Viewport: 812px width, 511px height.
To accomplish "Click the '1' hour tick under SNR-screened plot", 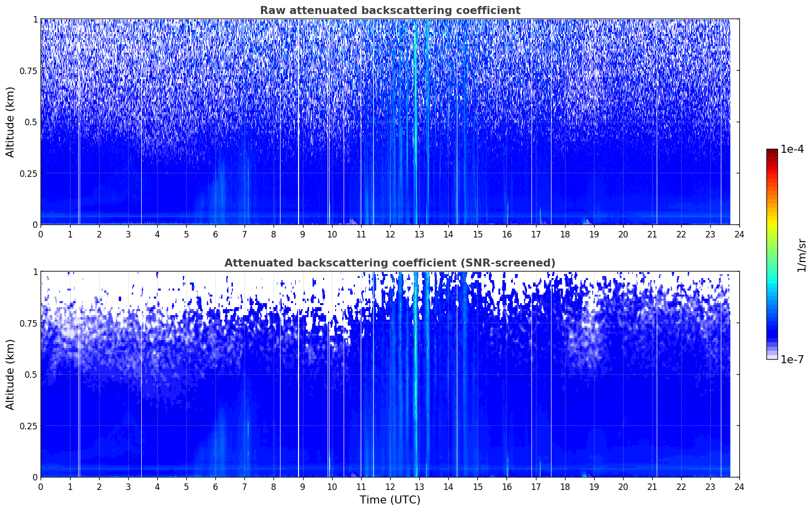I will [70, 486].
